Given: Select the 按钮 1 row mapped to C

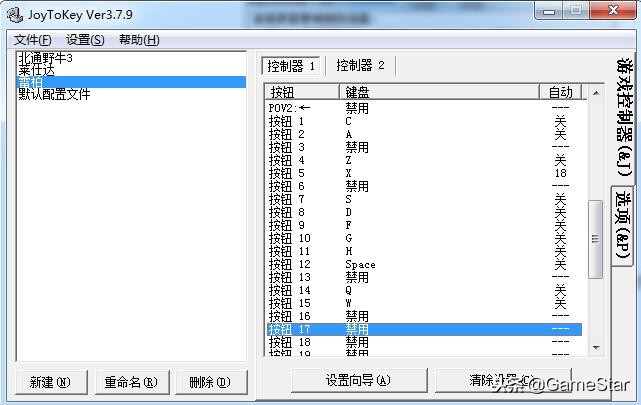Looking at the screenshot, I should [x=424, y=121].
